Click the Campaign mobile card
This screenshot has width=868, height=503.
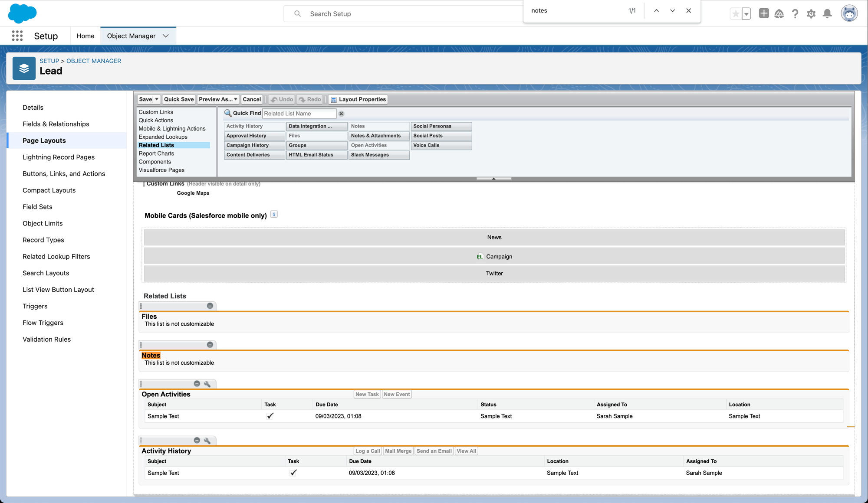click(x=494, y=256)
